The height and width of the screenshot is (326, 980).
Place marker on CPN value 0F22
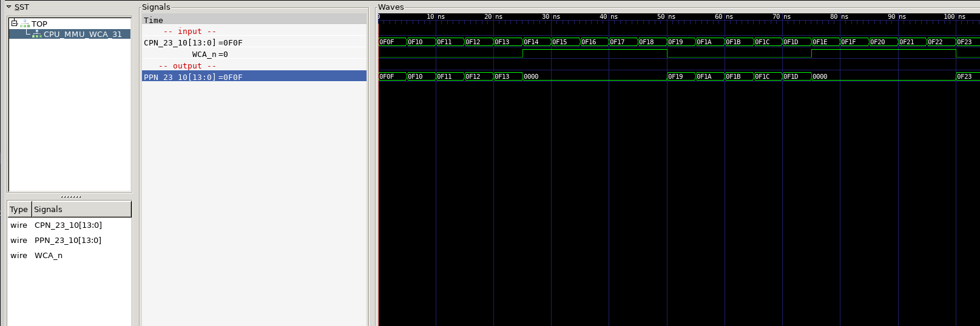click(941, 42)
